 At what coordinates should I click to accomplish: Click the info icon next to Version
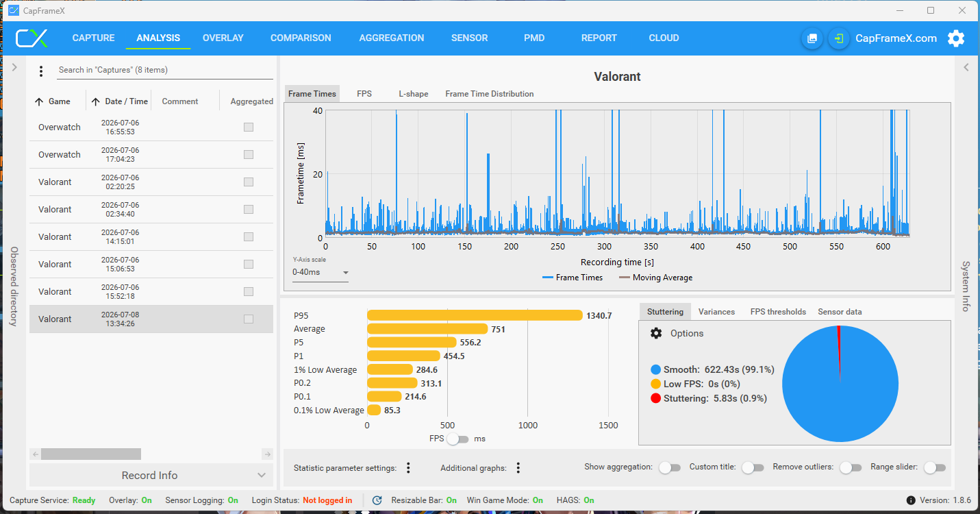(x=911, y=500)
